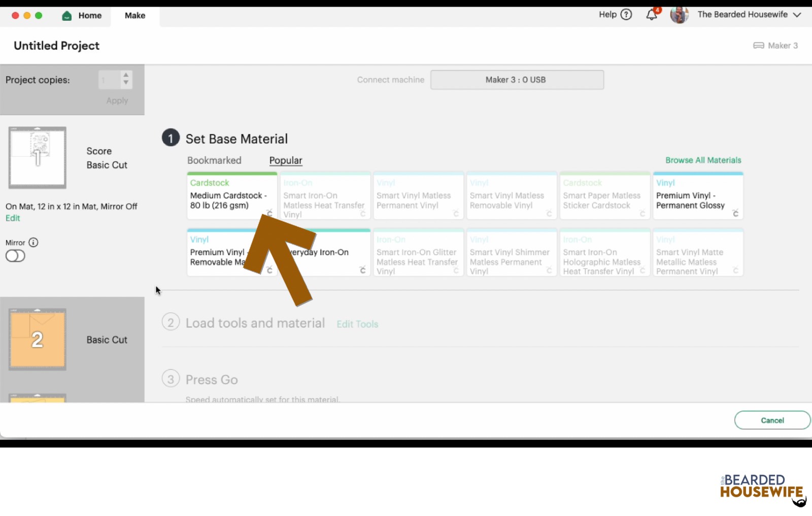Viewport: 812px width, 516px height.
Task: Choose Smart Vinyl Matless Removable Vinyl
Action: pyautogui.click(x=512, y=196)
